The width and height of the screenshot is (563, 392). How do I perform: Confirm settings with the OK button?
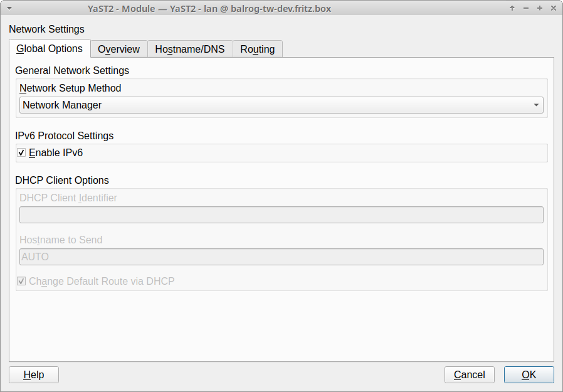coord(529,374)
